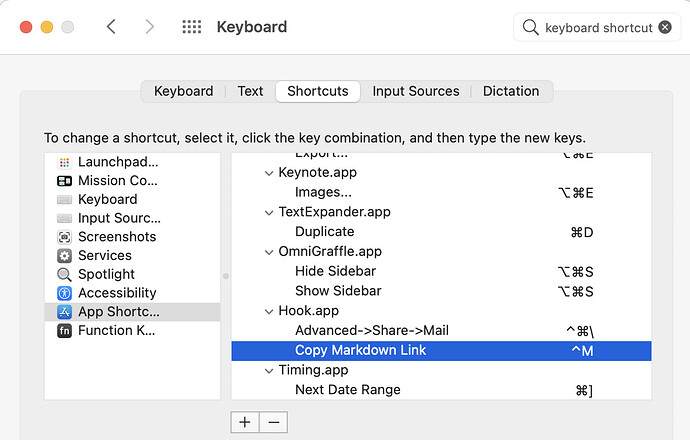Click the Keyboard category icon
This screenshot has height=440, width=690.
(x=64, y=200)
